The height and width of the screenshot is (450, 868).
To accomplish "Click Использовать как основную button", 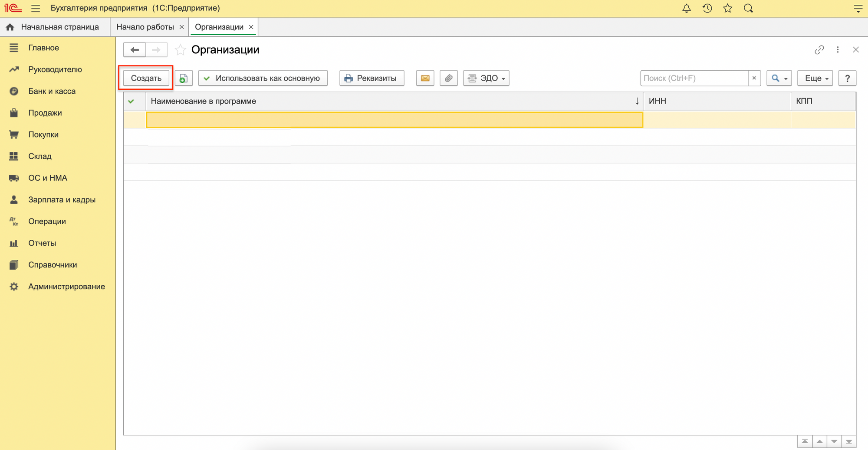I will [x=263, y=78].
